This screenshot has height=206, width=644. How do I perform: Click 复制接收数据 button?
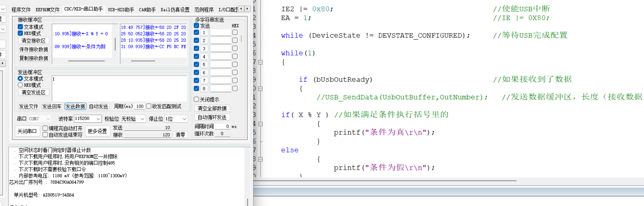[x=34, y=58]
